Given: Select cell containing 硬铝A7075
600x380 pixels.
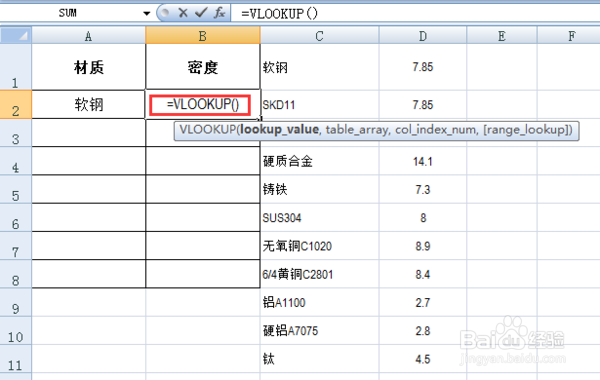Looking at the screenshot, I should pyautogui.click(x=320, y=331).
